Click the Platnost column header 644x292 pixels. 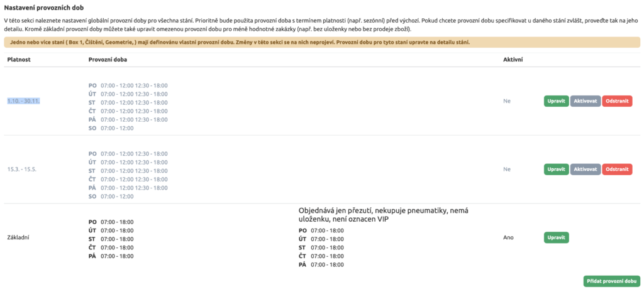19,59
